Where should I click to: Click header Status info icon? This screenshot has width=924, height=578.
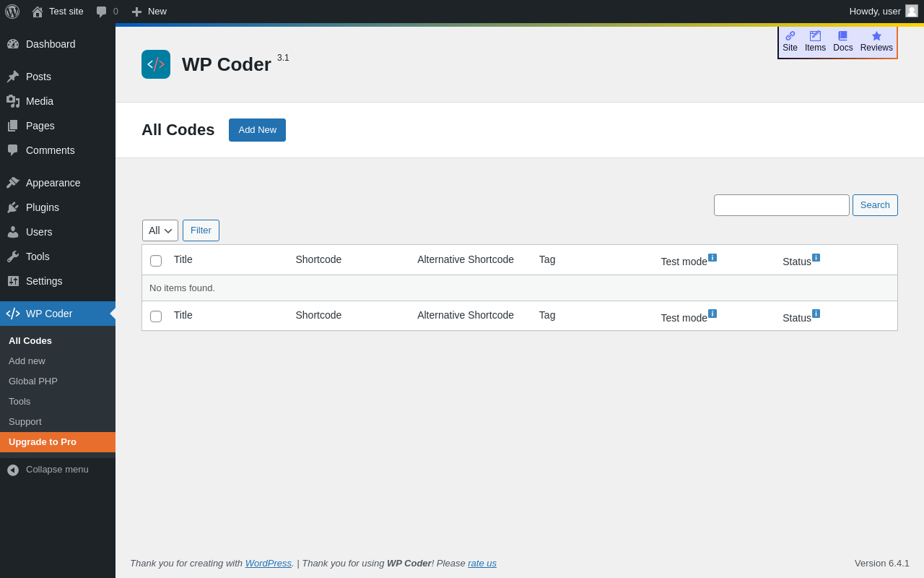(816, 257)
